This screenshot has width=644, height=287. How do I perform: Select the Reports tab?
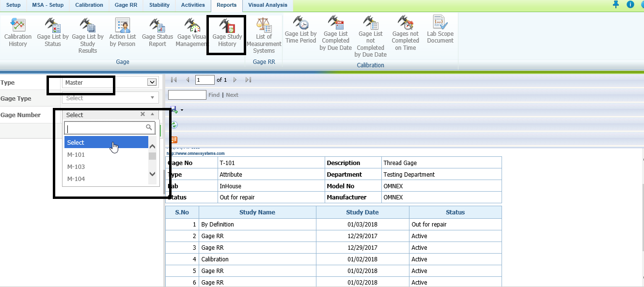click(x=227, y=6)
